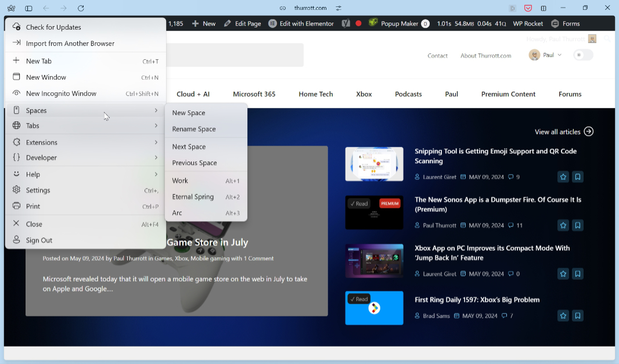The height and width of the screenshot is (364, 619).
Task: Open the Paul account dropdown
Action: tap(545, 55)
